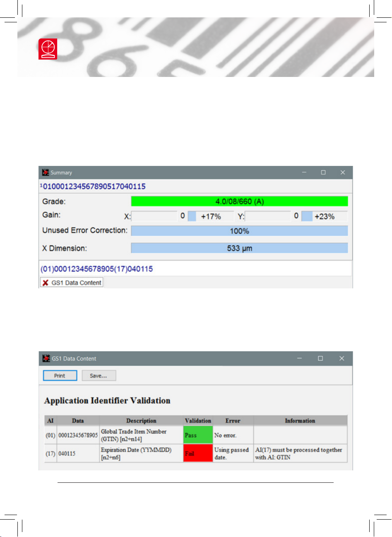Image resolution: width=392 pixels, height=537 pixels.
Task: Click the X Dimension 533 µm bar
Action: 239,248
